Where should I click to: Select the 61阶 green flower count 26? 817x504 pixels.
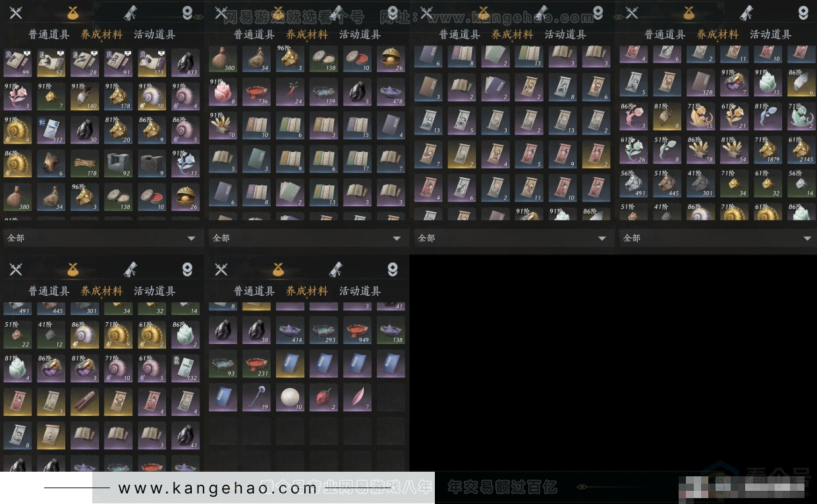click(x=633, y=151)
